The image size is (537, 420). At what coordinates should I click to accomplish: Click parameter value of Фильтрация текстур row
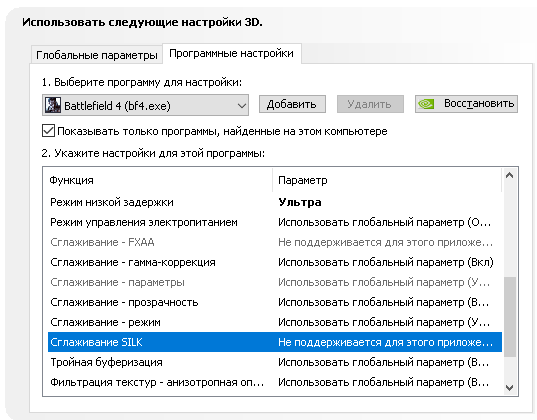click(384, 382)
